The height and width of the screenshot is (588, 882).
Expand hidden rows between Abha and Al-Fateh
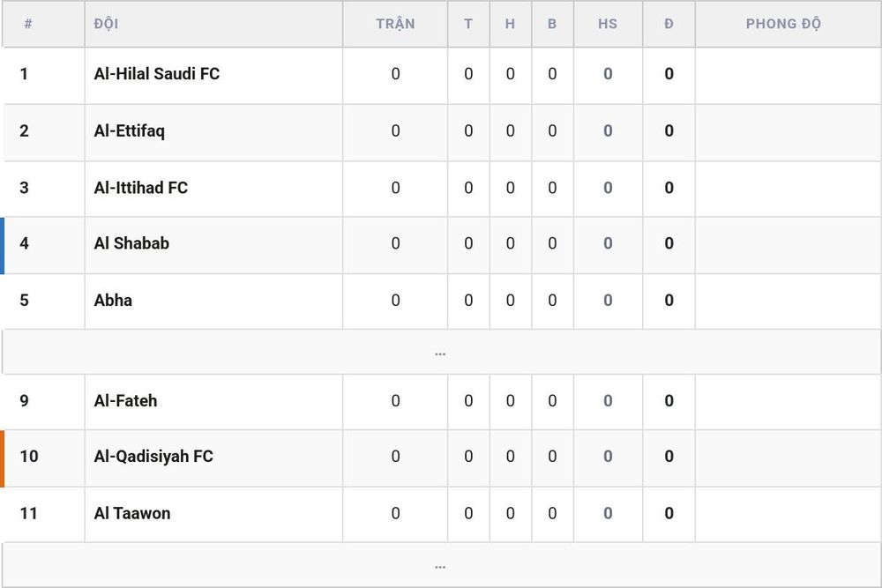pyautogui.click(x=440, y=353)
